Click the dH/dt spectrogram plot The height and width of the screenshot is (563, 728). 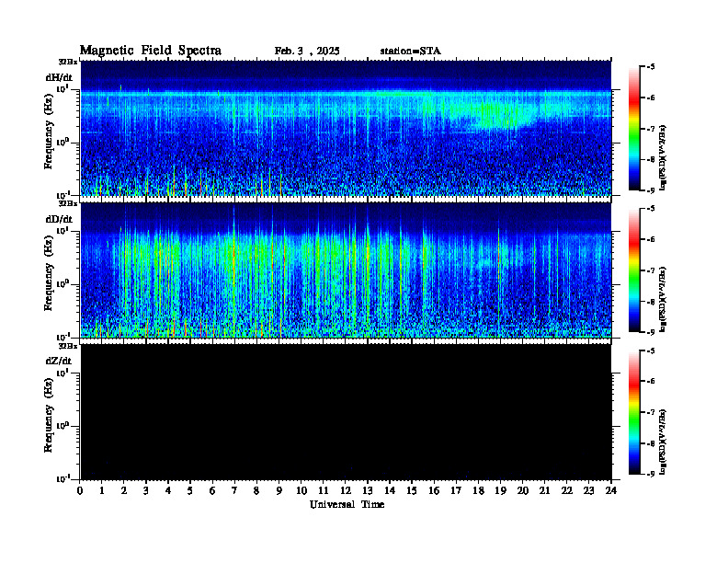[346, 128]
